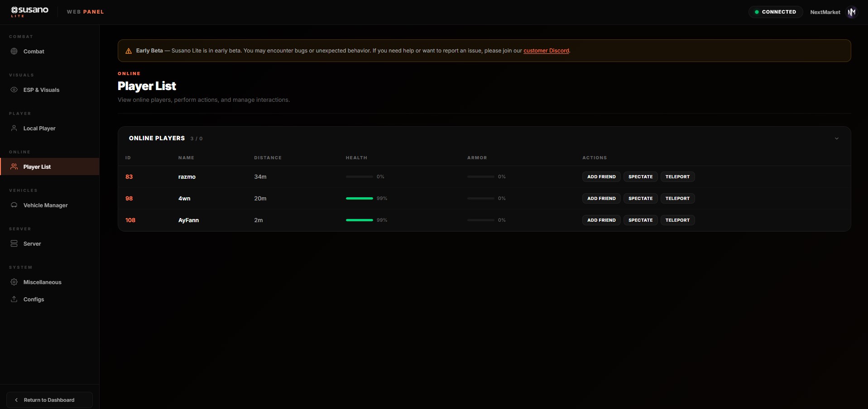Select player ID 108 in the list
Image resolution: width=868 pixels, height=409 pixels.
point(130,220)
